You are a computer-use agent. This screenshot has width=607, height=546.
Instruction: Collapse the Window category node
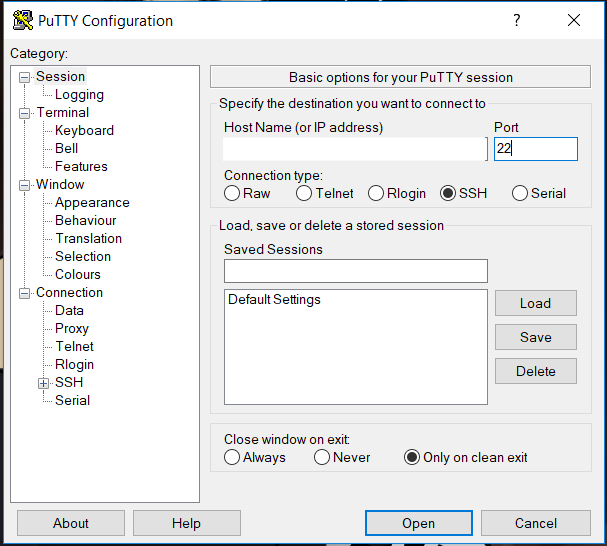tap(24, 185)
